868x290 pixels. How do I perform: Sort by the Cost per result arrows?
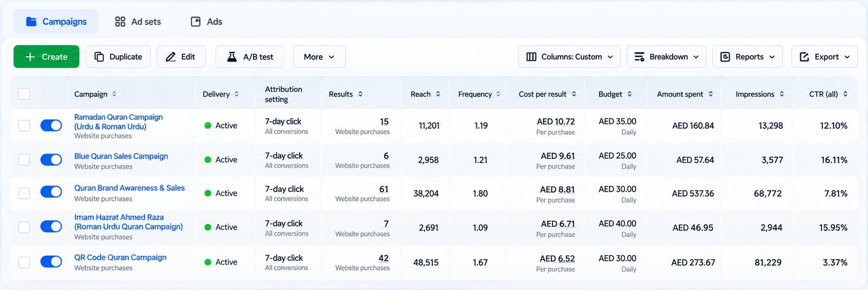tap(574, 94)
